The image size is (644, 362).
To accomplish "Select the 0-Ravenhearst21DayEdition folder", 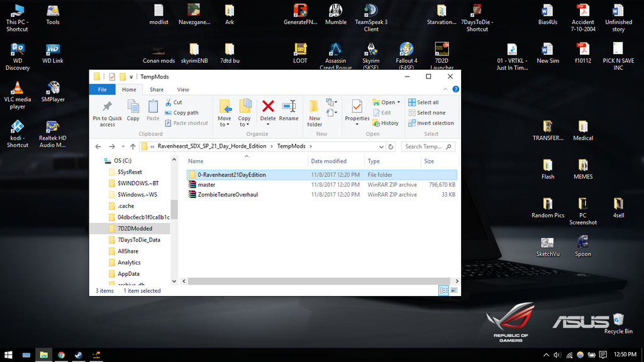I will 321,175.
